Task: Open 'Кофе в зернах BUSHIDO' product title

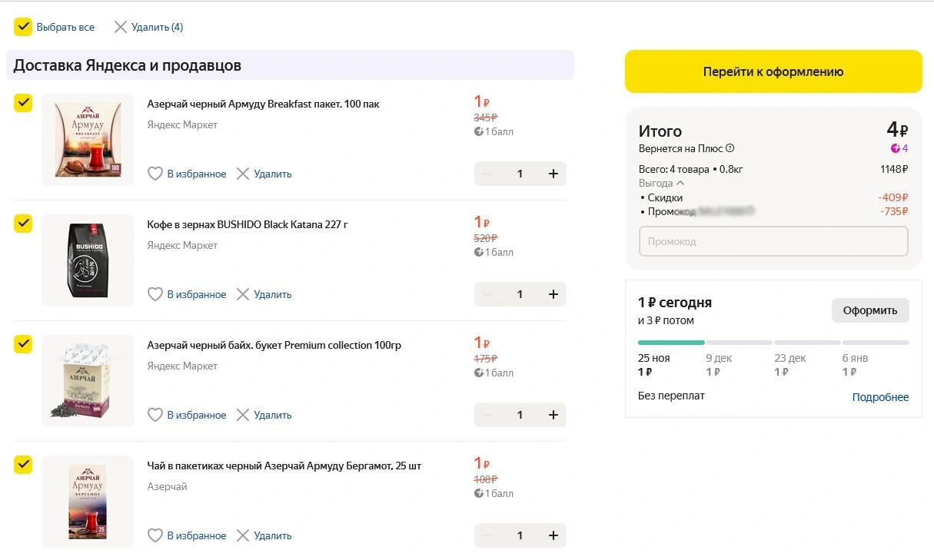Action: pyautogui.click(x=248, y=224)
